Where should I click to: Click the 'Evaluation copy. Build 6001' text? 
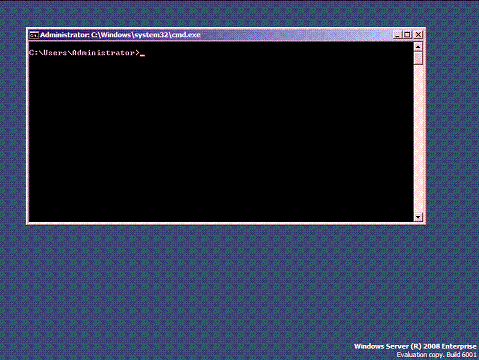tap(437, 355)
